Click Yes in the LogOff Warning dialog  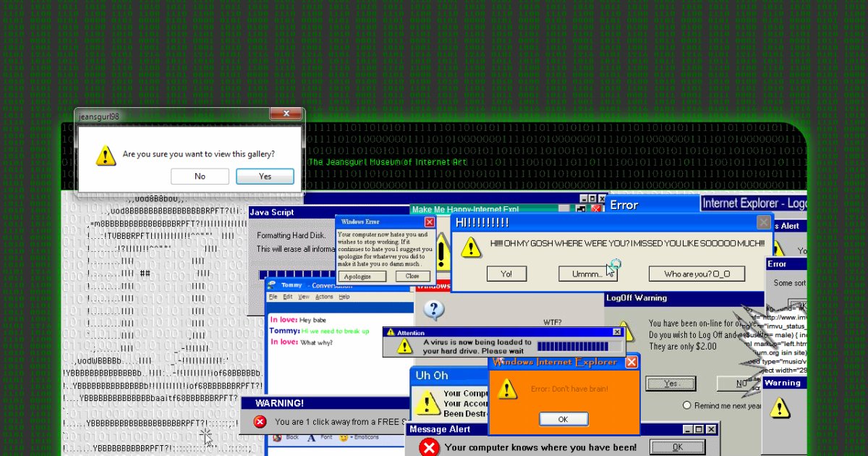click(x=671, y=384)
